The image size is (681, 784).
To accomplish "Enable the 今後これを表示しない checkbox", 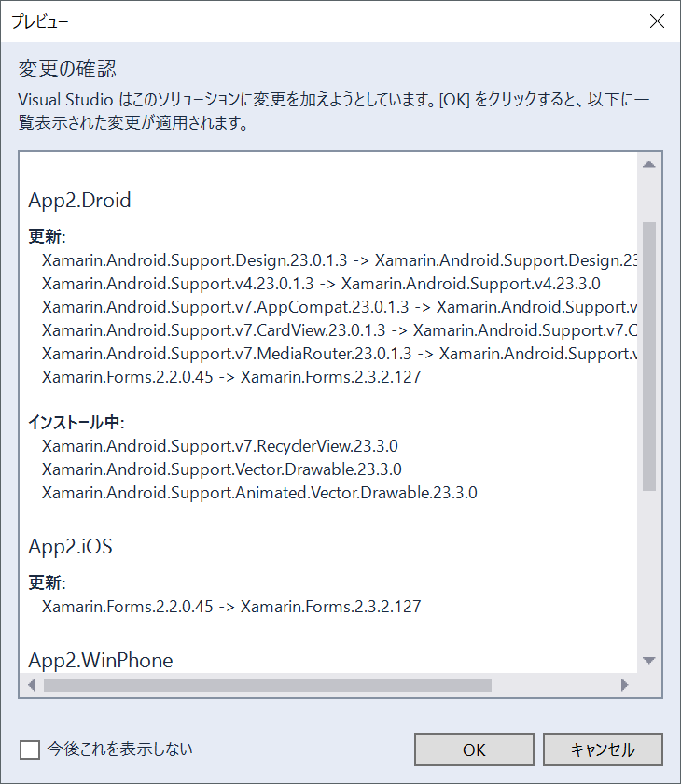I will click(30, 749).
